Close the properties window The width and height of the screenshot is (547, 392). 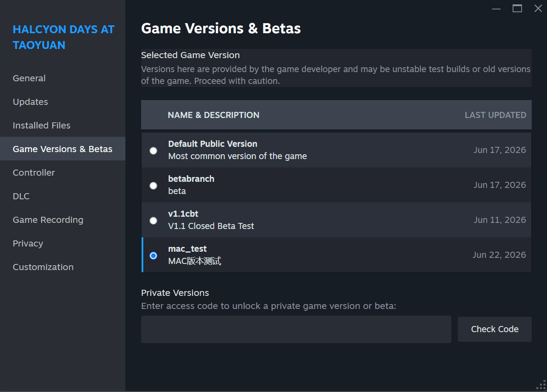coord(538,9)
